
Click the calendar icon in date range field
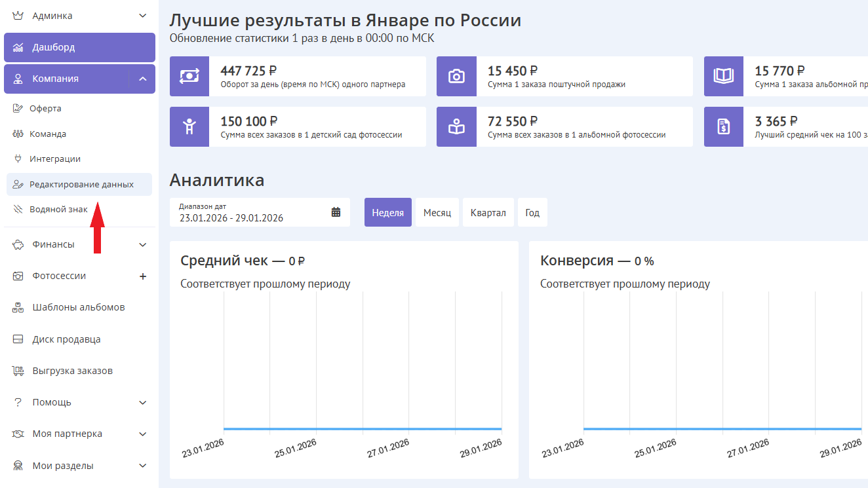(x=336, y=212)
